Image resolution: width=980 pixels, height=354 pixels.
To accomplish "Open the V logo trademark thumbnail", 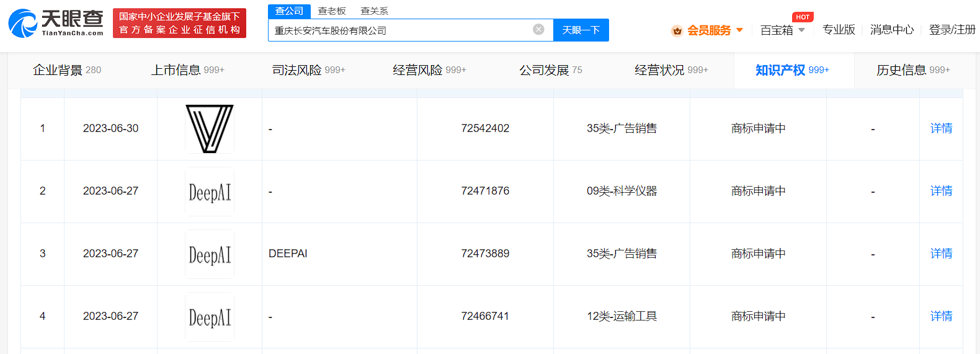I will coord(210,129).
